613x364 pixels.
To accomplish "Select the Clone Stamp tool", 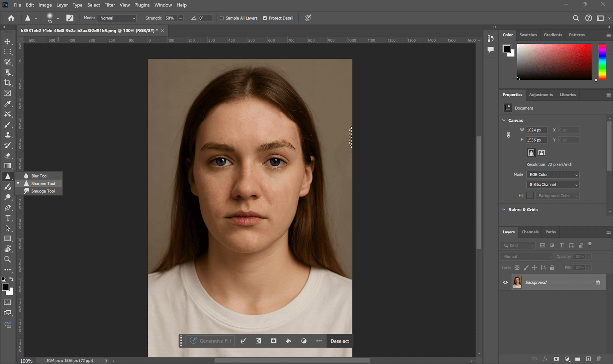I will pos(8,135).
